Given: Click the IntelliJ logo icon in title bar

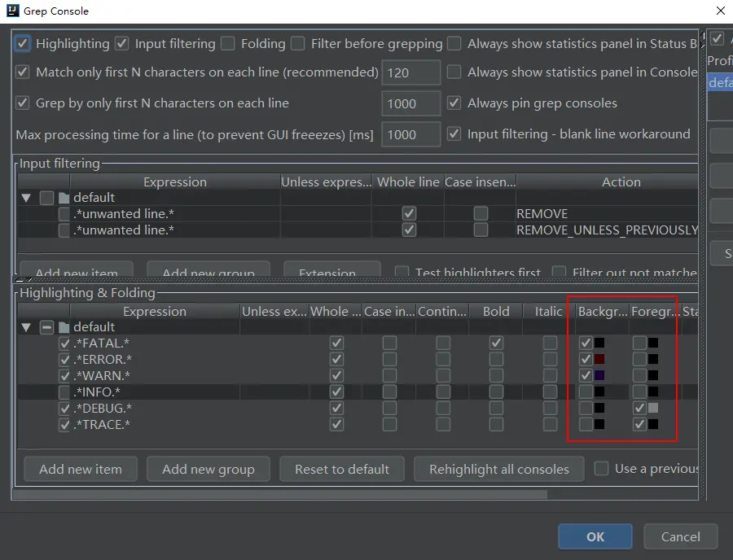Looking at the screenshot, I should (x=12, y=11).
